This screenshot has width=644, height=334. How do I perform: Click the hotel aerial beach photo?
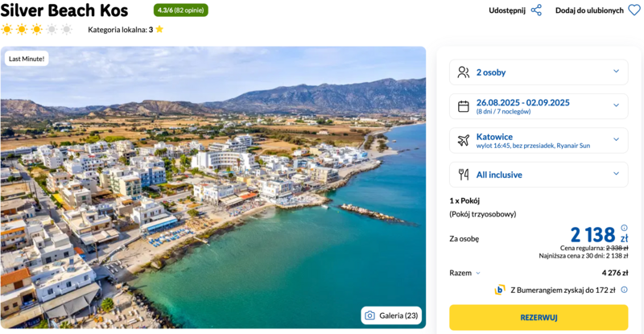(x=213, y=188)
